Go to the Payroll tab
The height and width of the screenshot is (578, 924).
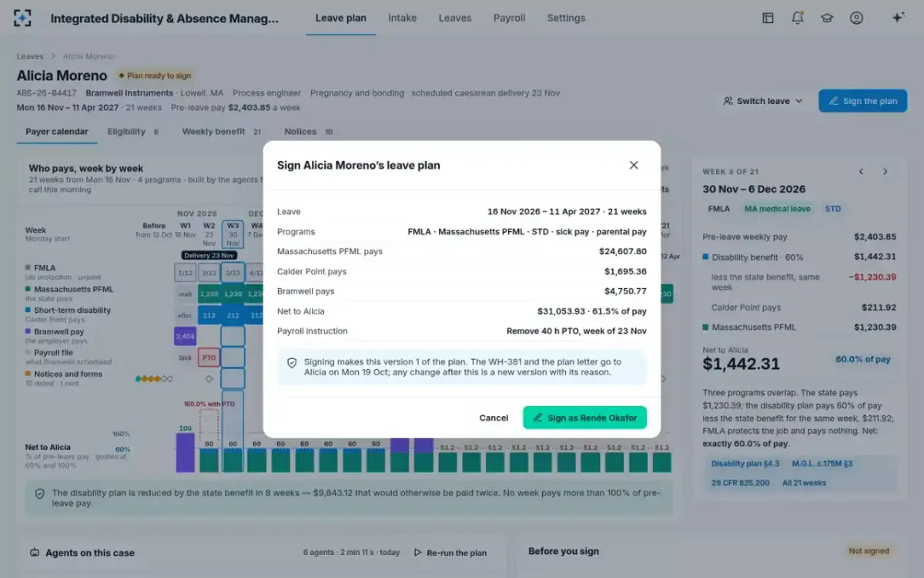point(509,18)
